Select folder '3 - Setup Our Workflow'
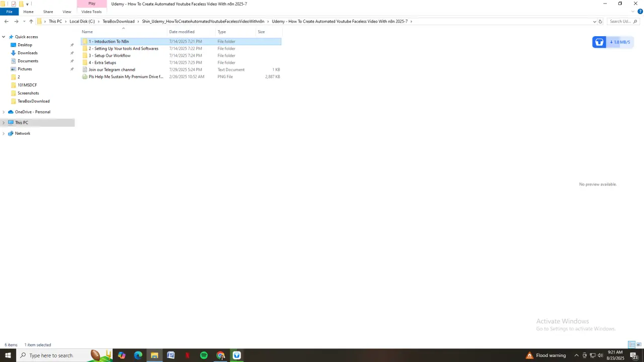 pos(181,55)
